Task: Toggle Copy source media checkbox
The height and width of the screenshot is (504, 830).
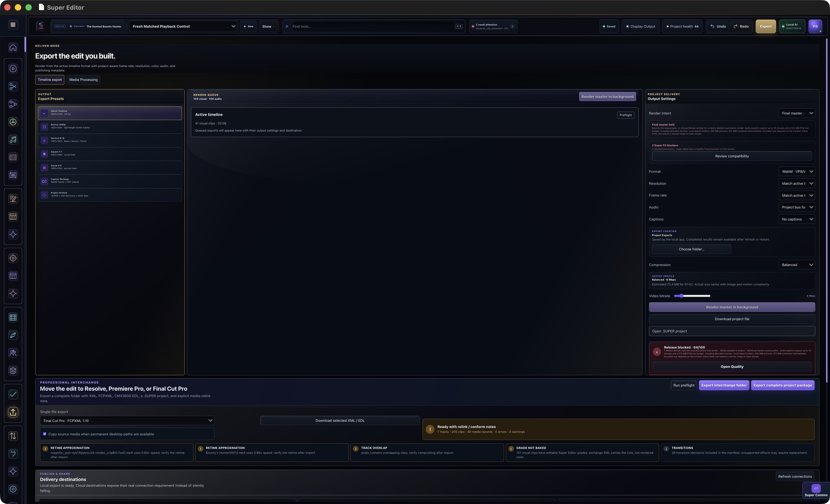Action: 44,434
